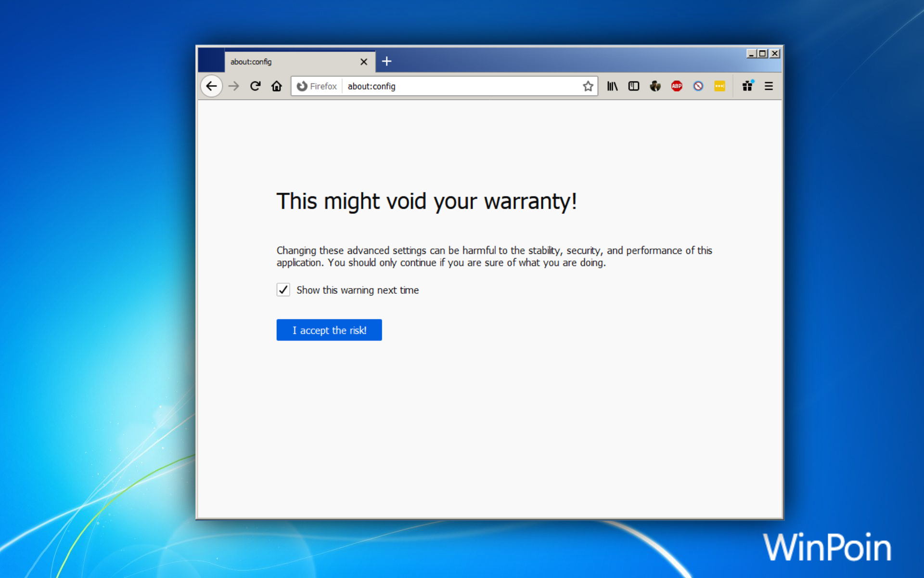Reload the current page

pyautogui.click(x=255, y=86)
